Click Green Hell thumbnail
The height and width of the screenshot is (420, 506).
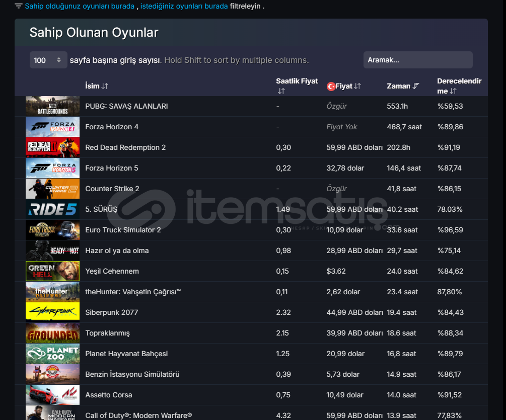tap(52, 271)
